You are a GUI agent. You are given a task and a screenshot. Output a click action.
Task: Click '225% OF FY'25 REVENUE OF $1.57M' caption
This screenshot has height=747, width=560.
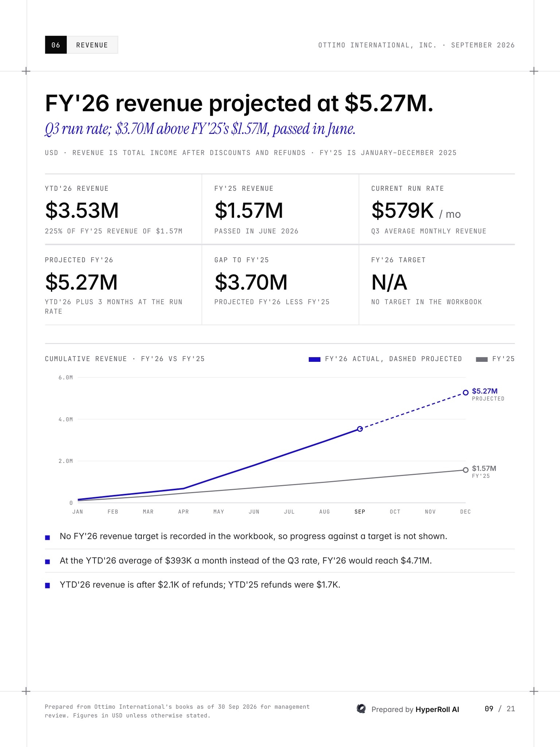tap(114, 231)
